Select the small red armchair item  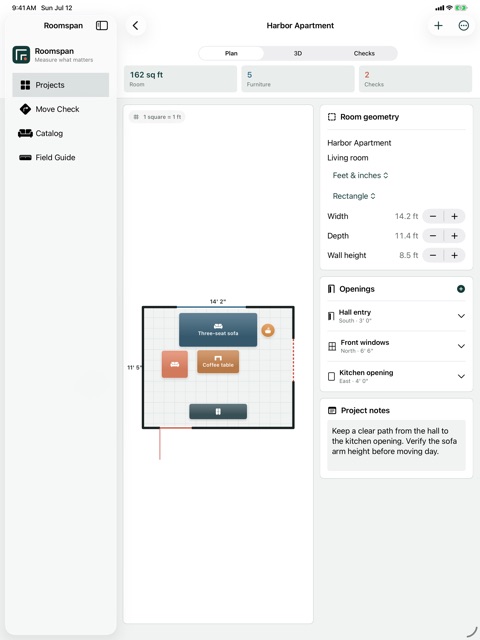pyautogui.click(x=175, y=364)
